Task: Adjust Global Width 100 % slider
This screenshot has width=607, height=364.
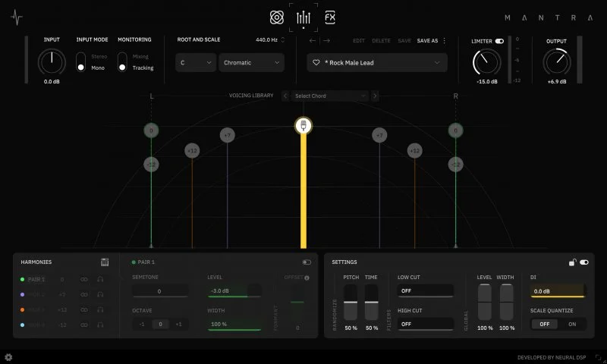Action: point(506,302)
